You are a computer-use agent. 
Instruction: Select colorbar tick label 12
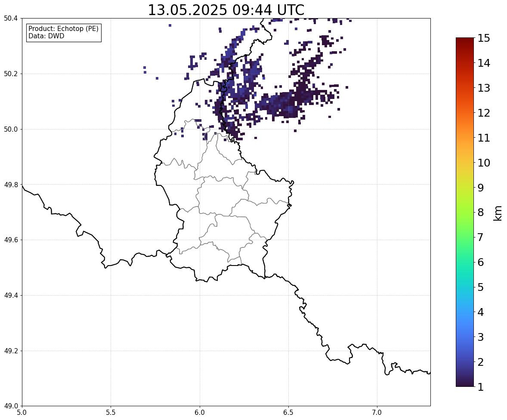(484, 113)
